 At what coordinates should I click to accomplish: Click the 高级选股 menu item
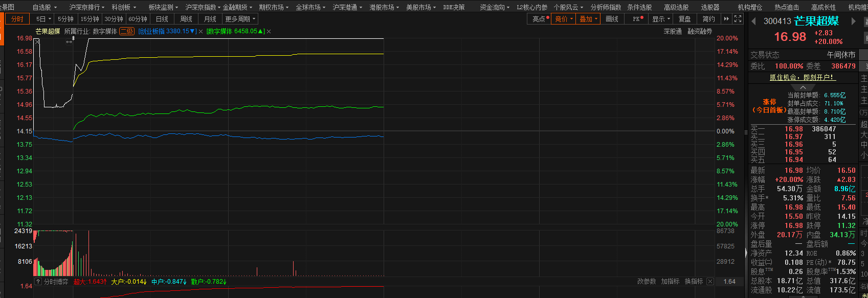point(676,7)
